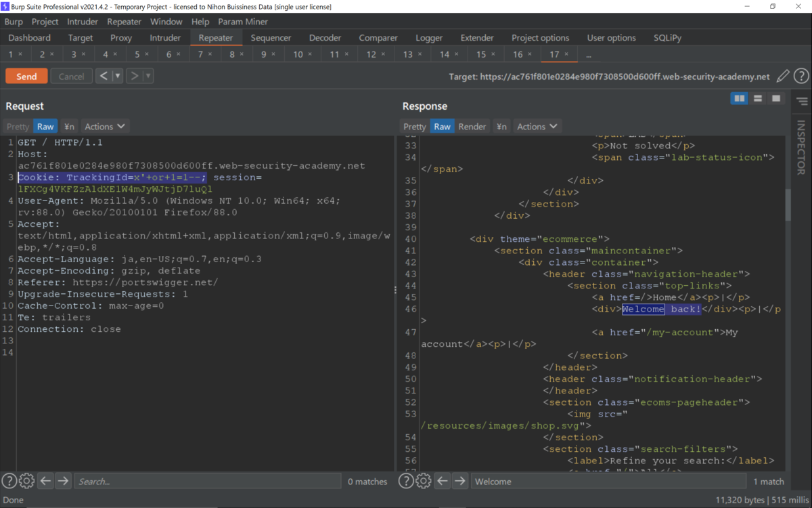Toggle non-printable characters in Request
Viewport: 812px width, 508px height.
click(x=69, y=127)
